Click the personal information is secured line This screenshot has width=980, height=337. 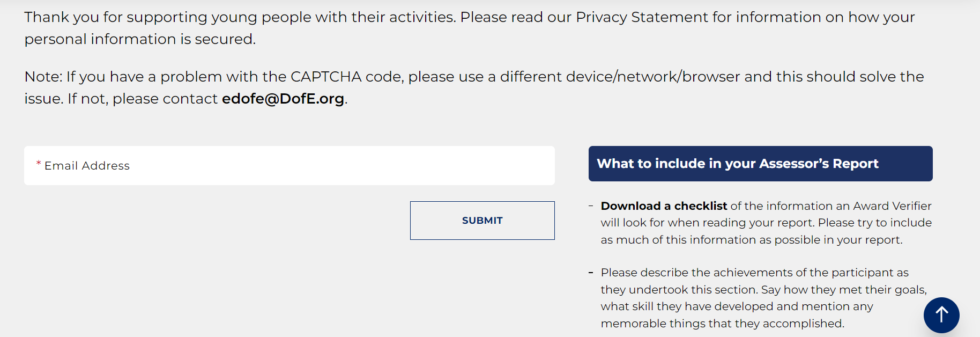click(140, 39)
